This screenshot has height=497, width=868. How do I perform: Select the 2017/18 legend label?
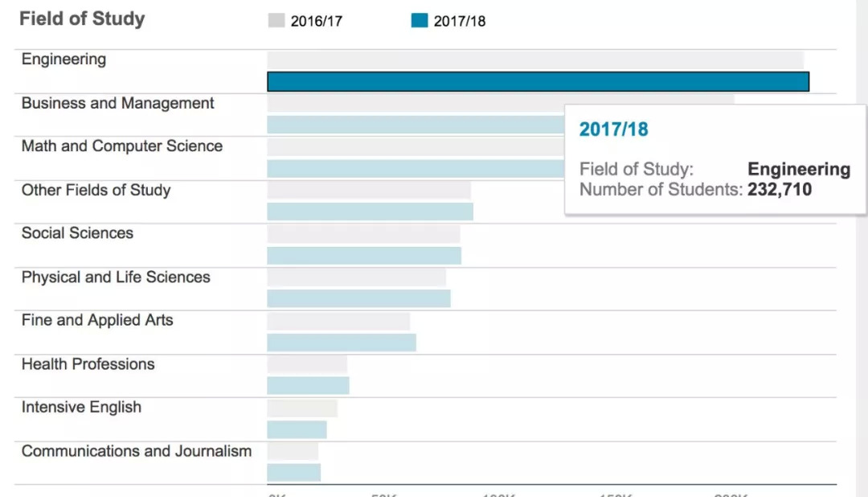point(460,22)
